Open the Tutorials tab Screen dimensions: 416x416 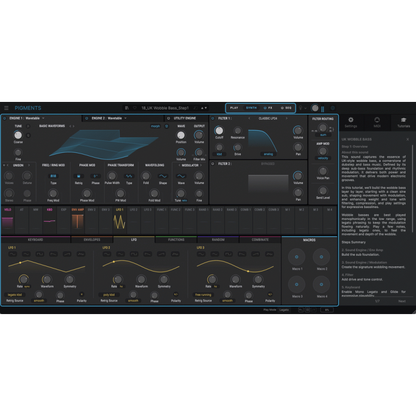[x=403, y=122]
